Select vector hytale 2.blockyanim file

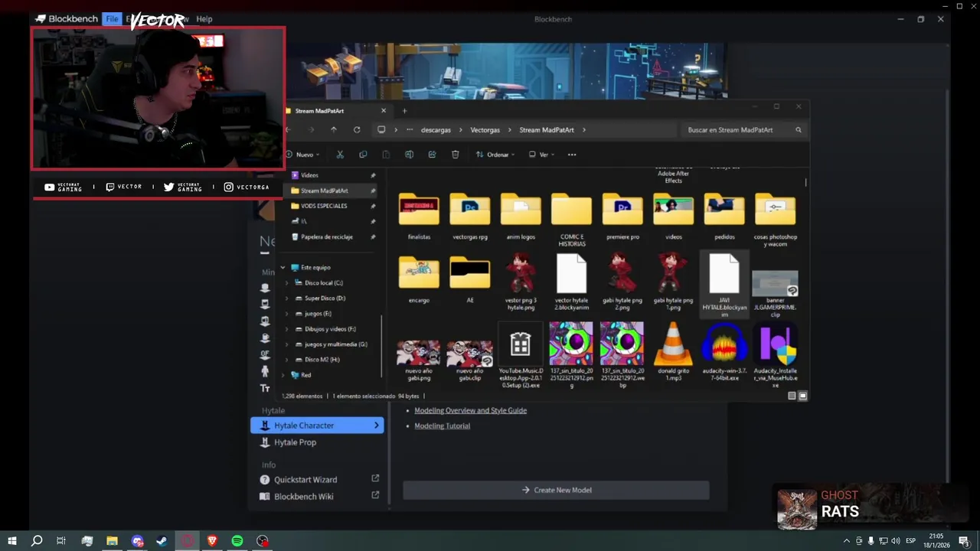571,282
